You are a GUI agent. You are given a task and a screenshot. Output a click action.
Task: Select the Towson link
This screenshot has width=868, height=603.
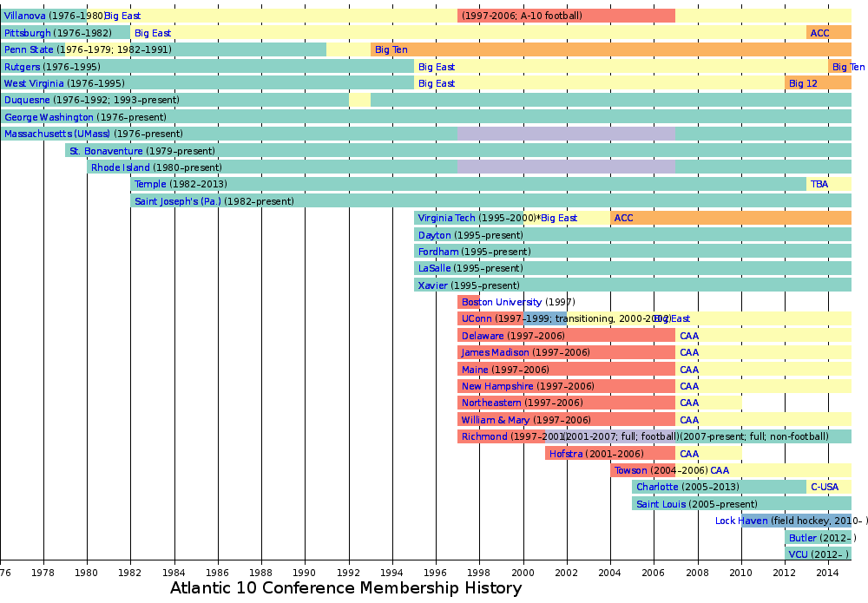tap(630, 470)
